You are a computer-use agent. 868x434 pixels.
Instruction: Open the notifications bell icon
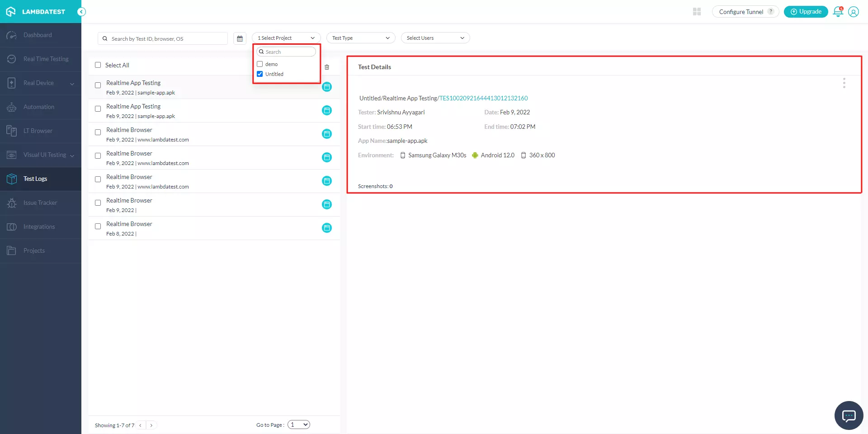(838, 12)
